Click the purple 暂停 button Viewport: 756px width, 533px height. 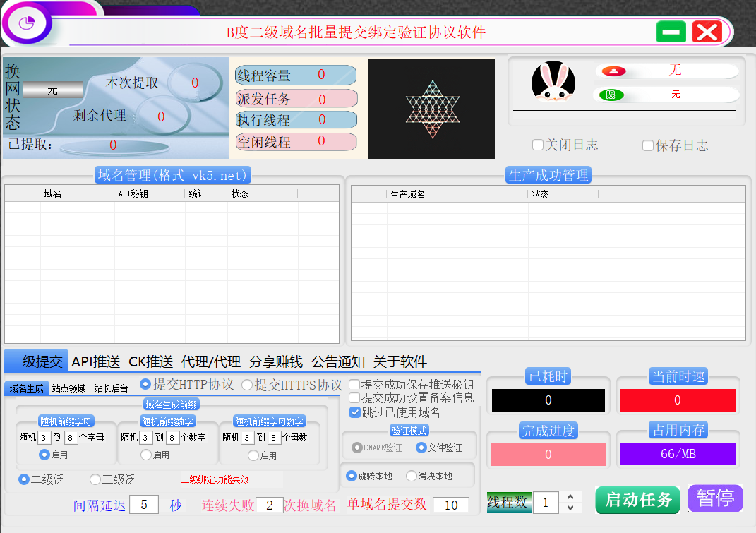[x=715, y=498]
